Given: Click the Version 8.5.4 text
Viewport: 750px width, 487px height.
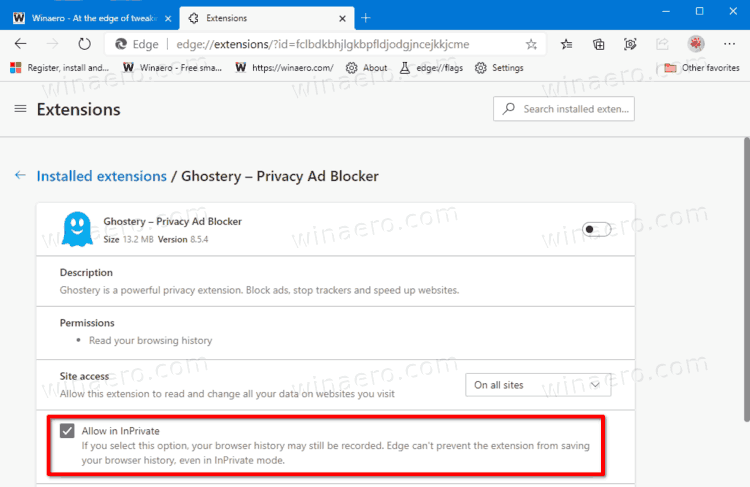Looking at the screenshot, I should [183, 239].
